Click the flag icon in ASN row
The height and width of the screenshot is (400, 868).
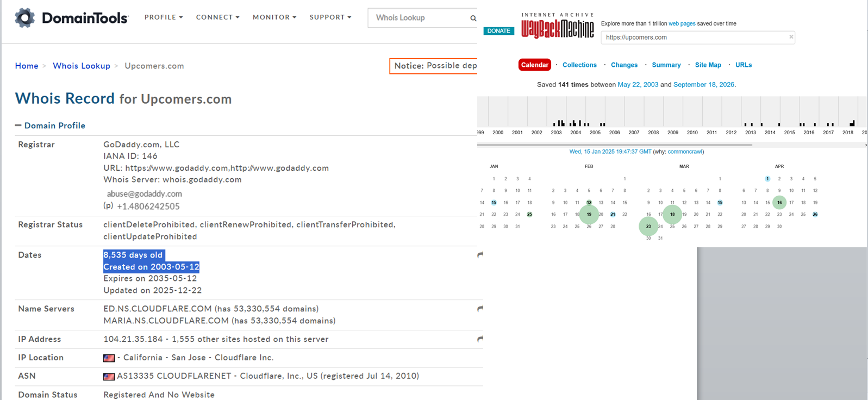tap(109, 376)
